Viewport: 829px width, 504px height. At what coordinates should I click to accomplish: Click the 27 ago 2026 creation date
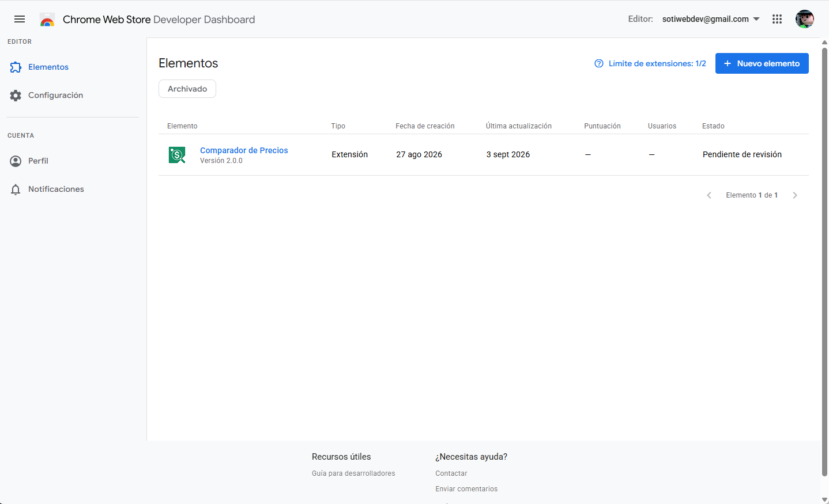point(419,154)
